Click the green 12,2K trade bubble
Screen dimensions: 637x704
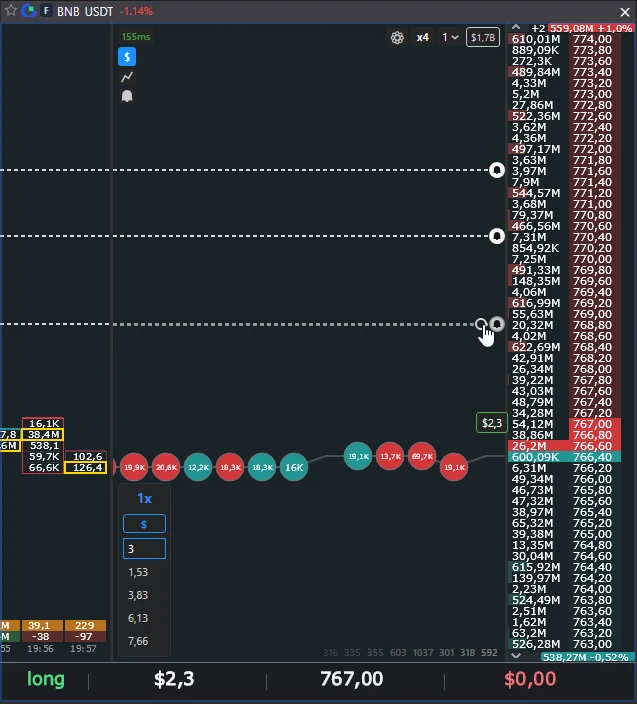pos(198,467)
